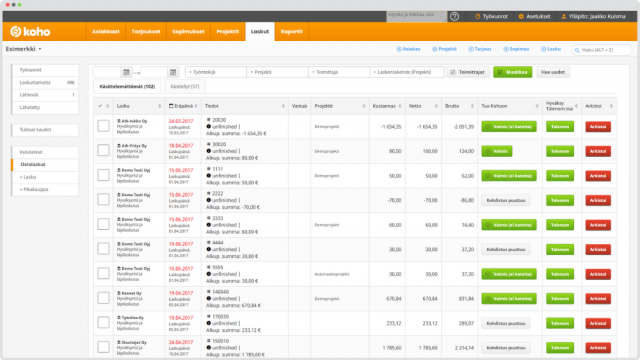This screenshot has height=360, width=640.
Task: Tick checkbox for invoice 30020 row
Action: tap(103, 150)
